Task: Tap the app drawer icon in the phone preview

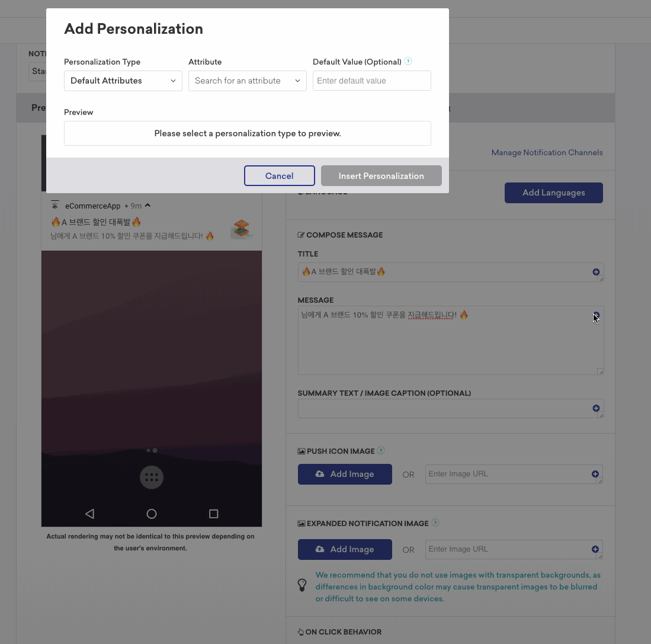Action: (x=152, y=478)
